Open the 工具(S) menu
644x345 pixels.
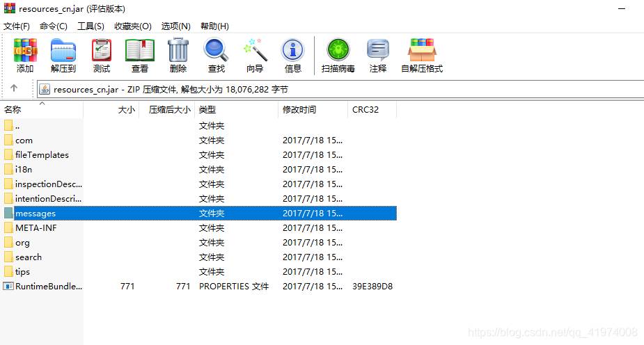(x=91, y=26)
